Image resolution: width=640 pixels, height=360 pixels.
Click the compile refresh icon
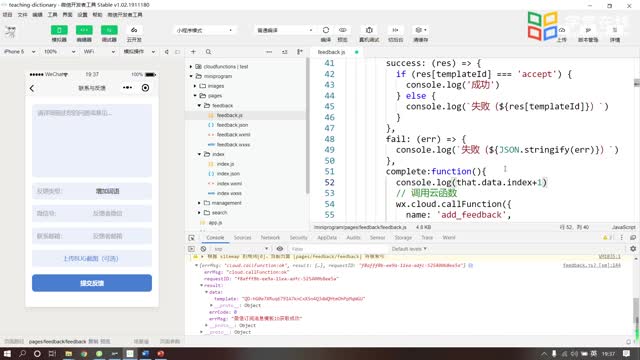[x=326, y=30]
